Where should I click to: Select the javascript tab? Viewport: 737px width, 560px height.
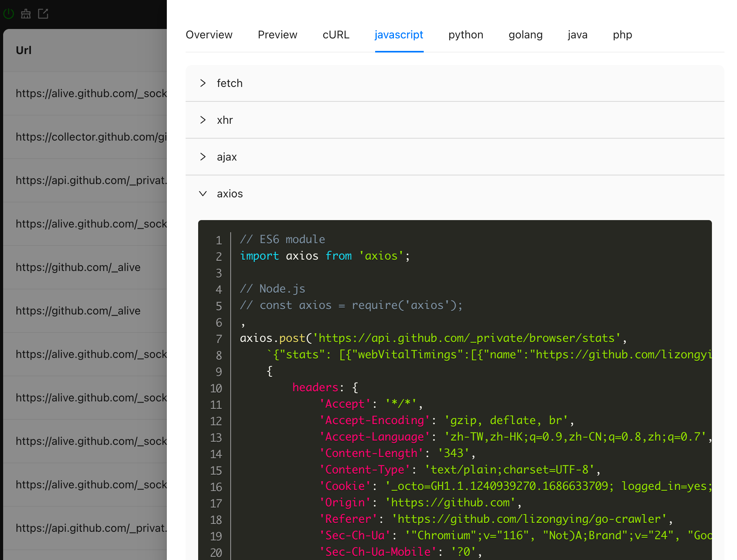[399, 35]
